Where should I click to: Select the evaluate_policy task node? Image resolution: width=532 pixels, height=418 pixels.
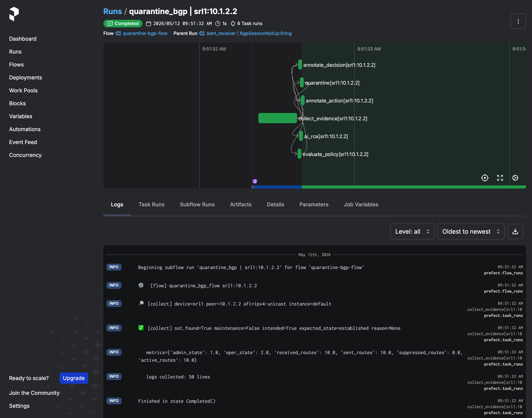click(x=299, y=154)
